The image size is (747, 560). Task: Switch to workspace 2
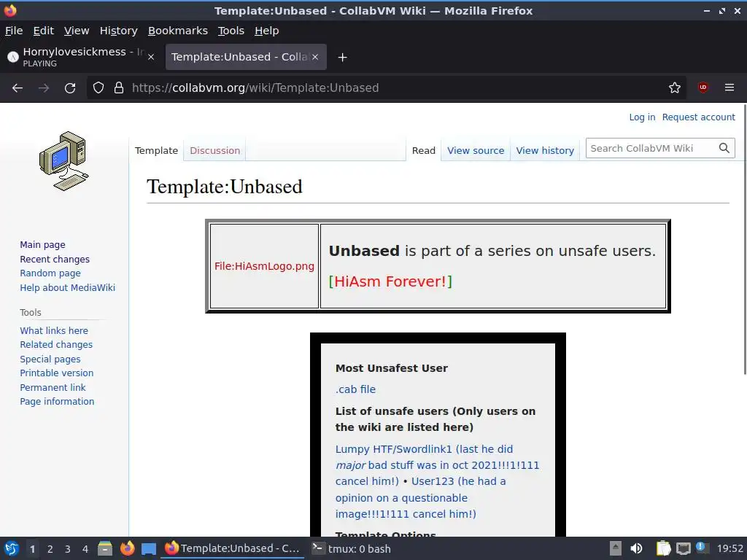(x=50, y=549)
